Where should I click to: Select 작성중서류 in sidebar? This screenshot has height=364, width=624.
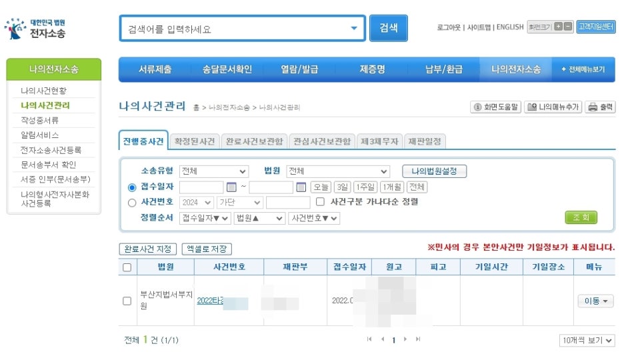(x=39, y=120)
